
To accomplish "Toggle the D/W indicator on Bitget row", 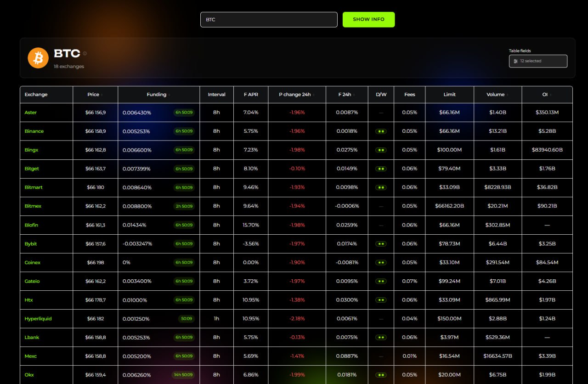I will [381, 169].
